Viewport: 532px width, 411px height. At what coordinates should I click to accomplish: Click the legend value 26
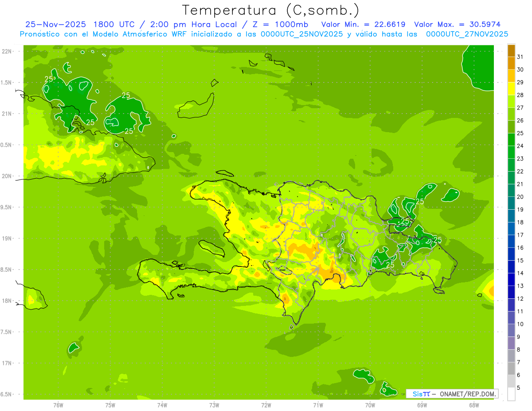click(x=520, y=121)
